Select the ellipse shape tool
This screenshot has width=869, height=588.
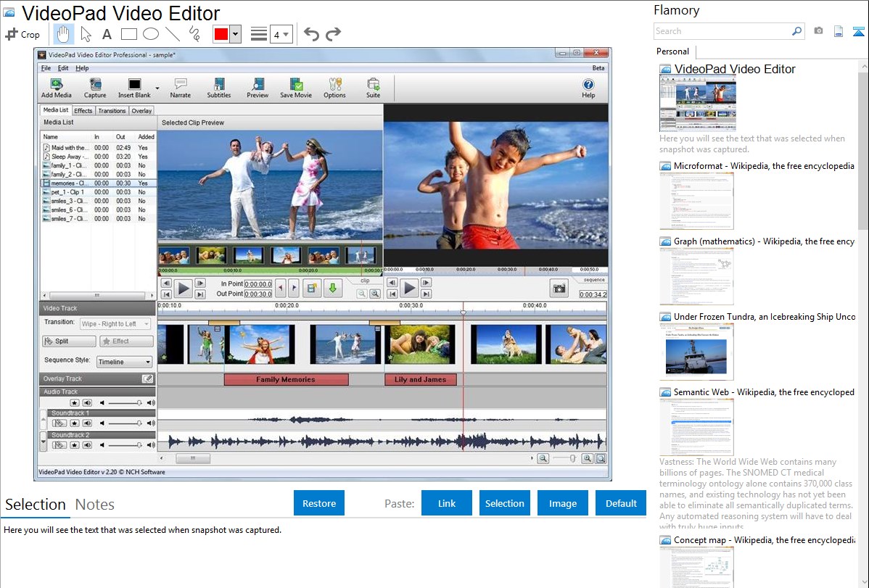pos(150,34)
